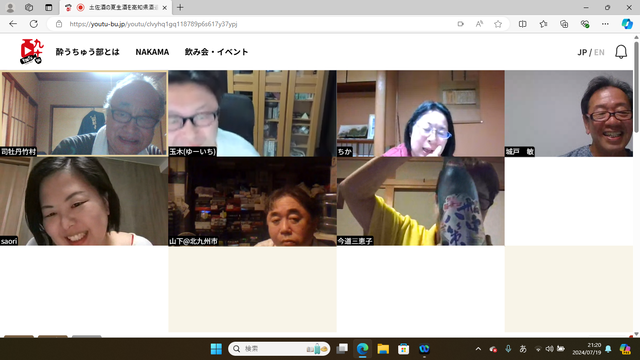640x360 pixels.
Task: Open Microsoft Edge from taskbar
Action: 362,349
